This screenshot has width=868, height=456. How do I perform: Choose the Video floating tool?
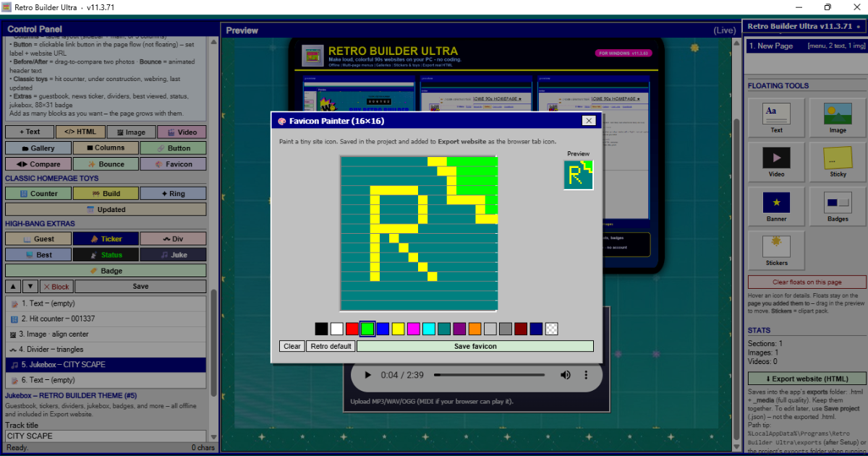point(776,161)
